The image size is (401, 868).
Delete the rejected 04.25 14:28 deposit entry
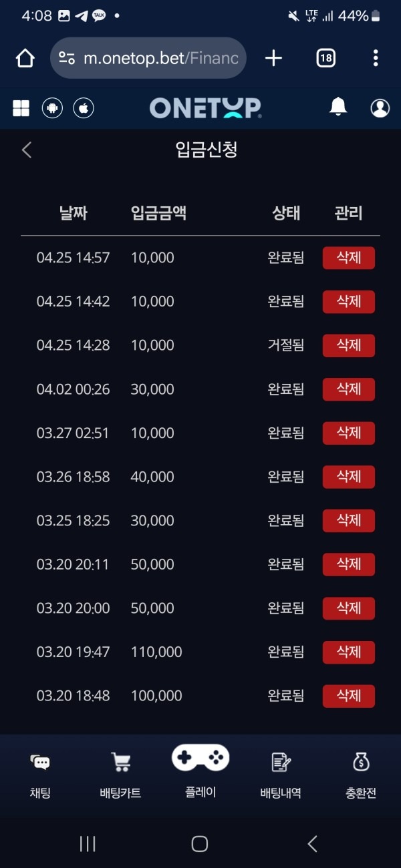[348, 345]
